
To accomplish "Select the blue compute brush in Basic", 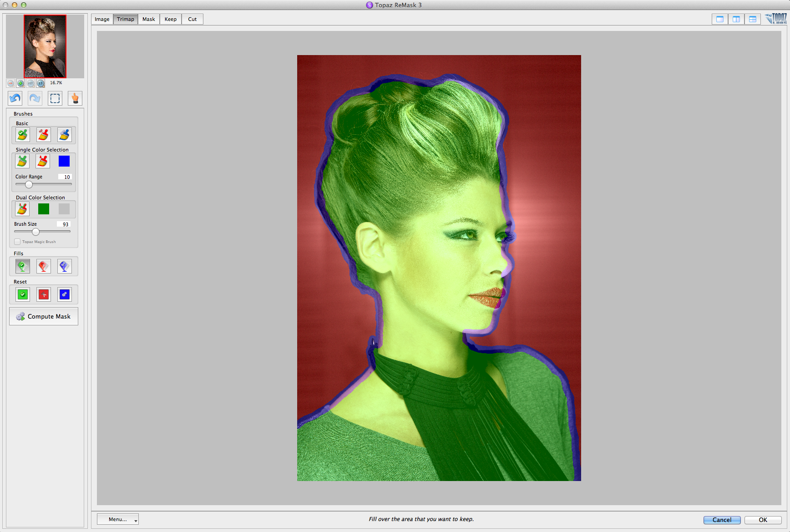I will (64, 135).
